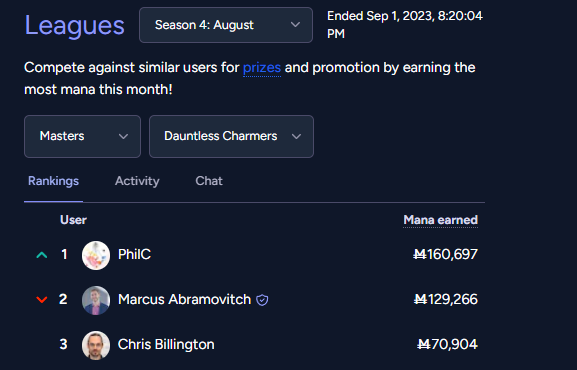The width and height of the screenshot is (577, 370).
Task: Open PhilC's user profile name
Action: (134, 254)
